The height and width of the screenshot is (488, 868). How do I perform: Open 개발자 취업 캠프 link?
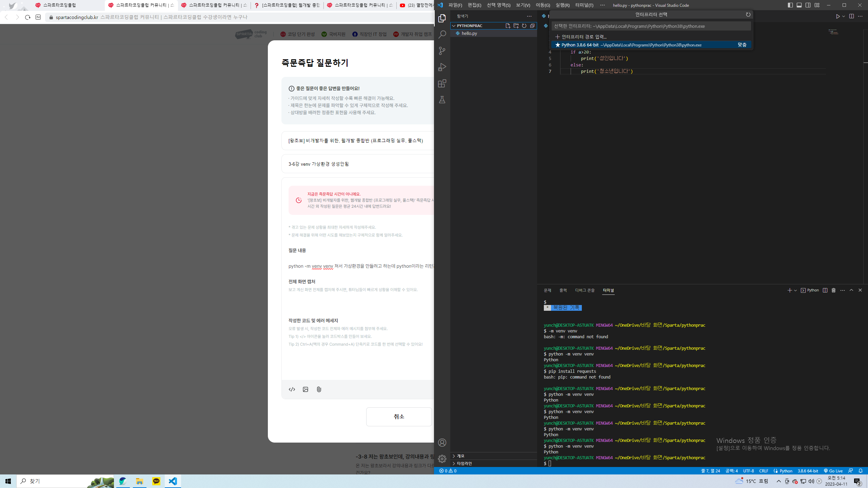[413, 34]
